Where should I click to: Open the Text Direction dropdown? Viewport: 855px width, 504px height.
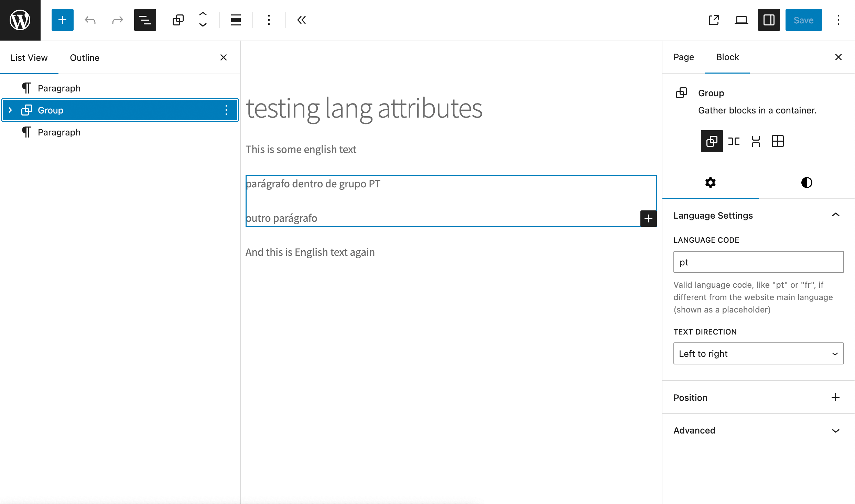pyautogui.click(x=758, y=353)
